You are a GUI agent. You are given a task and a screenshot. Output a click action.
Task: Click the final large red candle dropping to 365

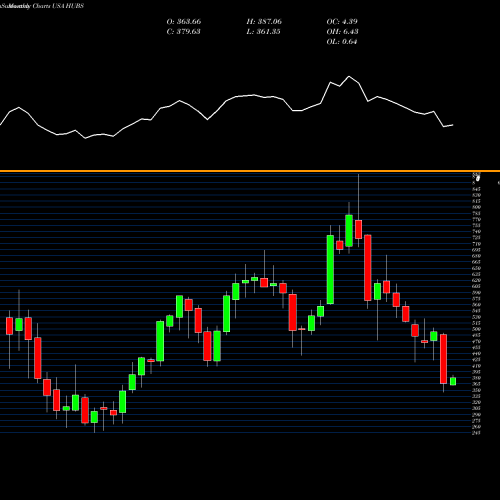pos(443,359)
